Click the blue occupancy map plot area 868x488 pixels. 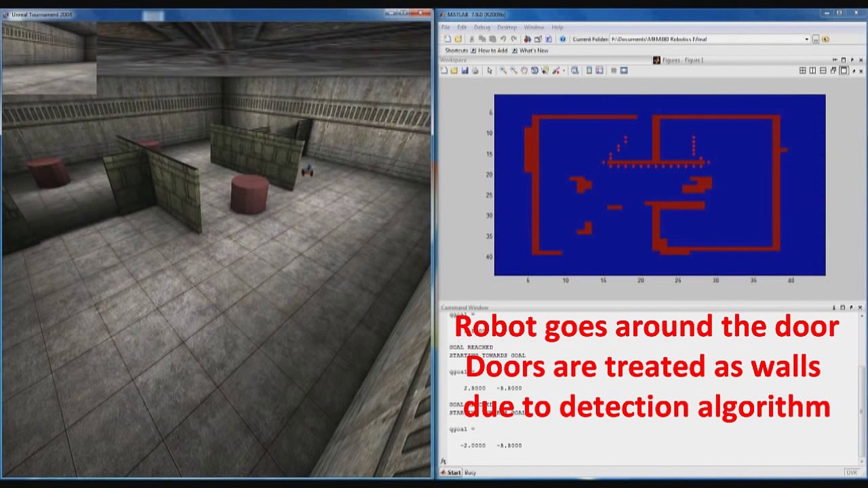(660, 185)
